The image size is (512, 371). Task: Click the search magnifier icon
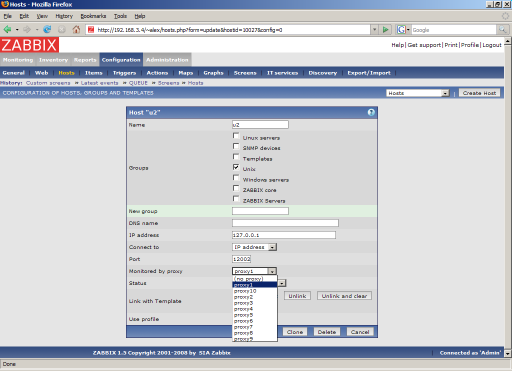[x=502, y=30]
